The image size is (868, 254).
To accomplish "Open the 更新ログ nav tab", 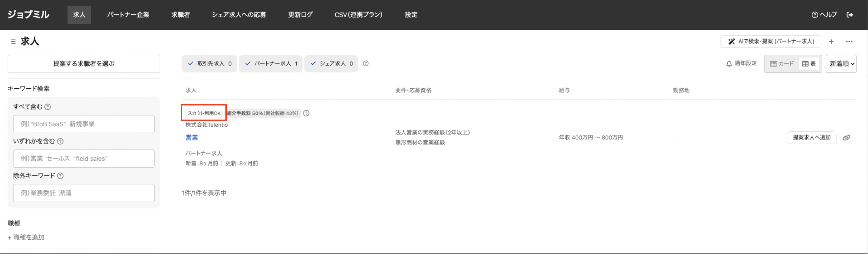I will coord(300,14).
